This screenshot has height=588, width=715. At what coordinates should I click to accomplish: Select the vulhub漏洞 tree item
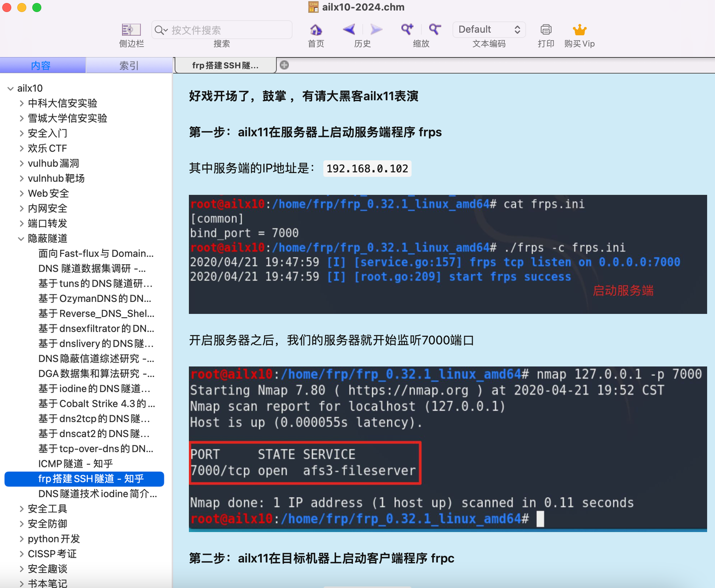pos(55,163)
